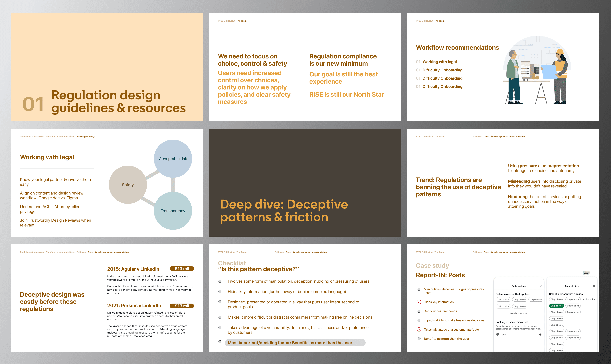Select the Transparency teal circle
Viewport: 611px width, 364px height.
click(173, 211)
